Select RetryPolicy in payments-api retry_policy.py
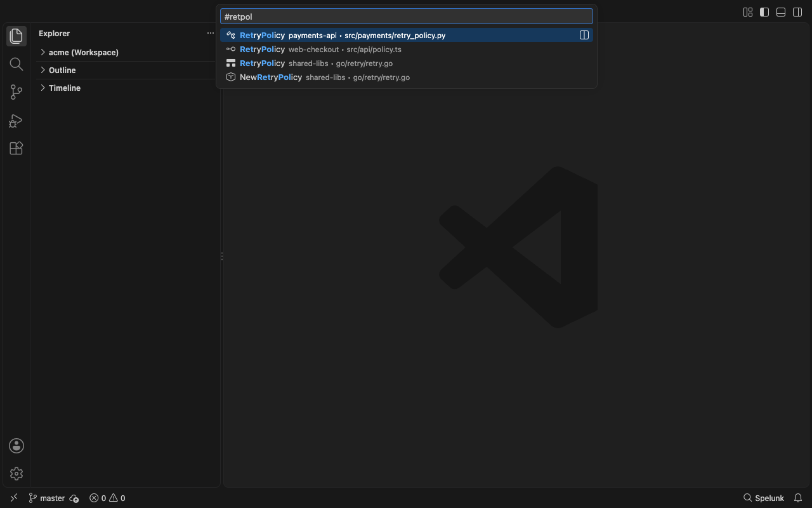812x508 pixels. pyautogui.click(x=407, y=35)
